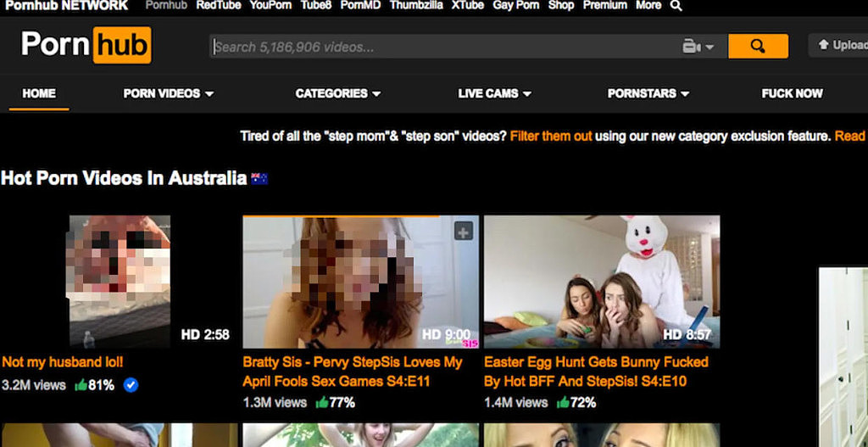
Task: Go to the HOME tab
Action: [x=39, y=93]
